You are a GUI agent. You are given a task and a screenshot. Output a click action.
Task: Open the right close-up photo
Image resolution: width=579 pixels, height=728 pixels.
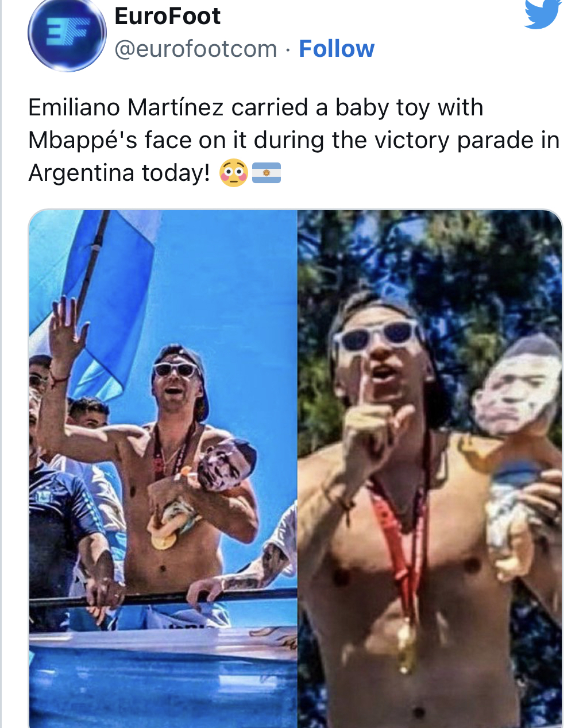tap(430, 468)
